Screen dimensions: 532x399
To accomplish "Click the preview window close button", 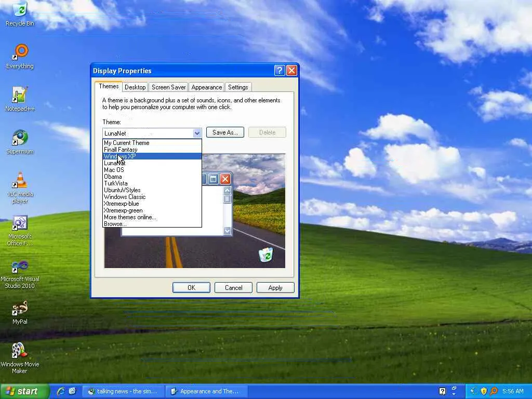I will tap(225, 179).
